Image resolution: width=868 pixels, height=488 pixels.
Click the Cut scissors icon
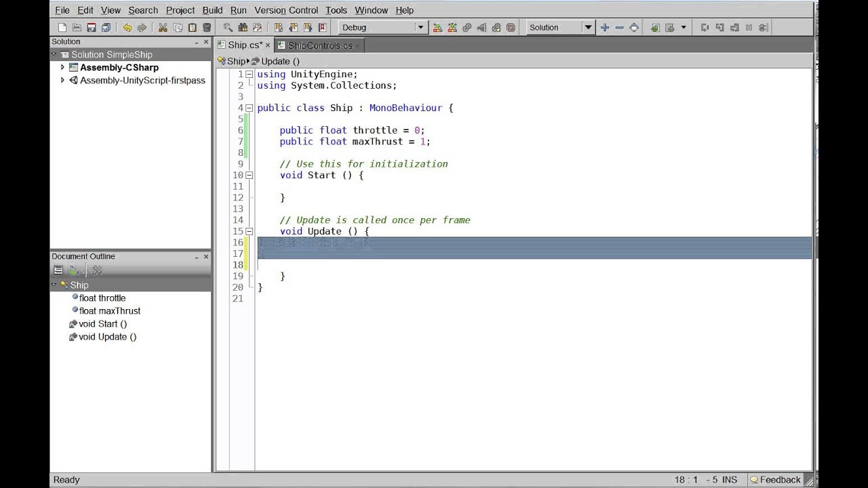click(163, 28)
